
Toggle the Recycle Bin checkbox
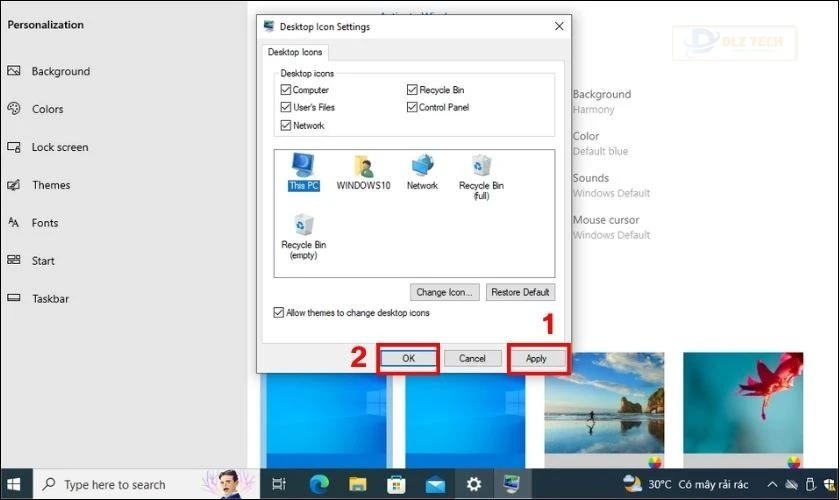(x=412, y=90)
